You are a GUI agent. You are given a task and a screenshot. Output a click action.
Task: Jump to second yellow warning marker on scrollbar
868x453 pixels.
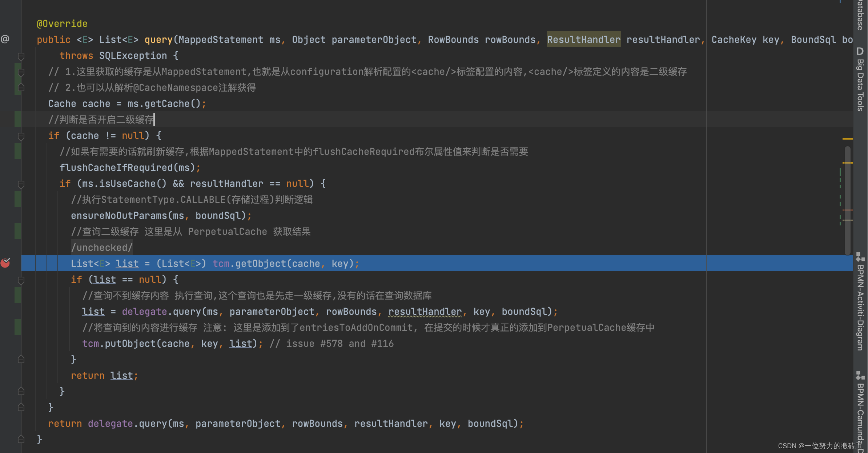(848, 163)
